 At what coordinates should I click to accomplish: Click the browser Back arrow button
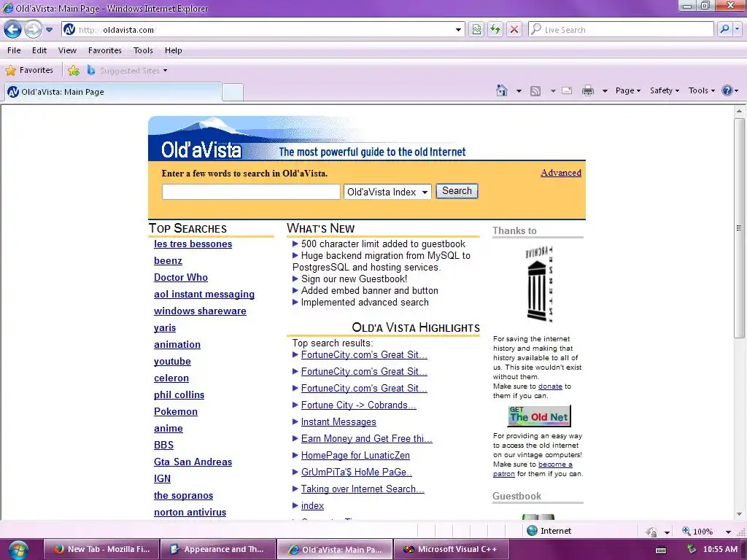pyautogui.click(x=13, y=29)
